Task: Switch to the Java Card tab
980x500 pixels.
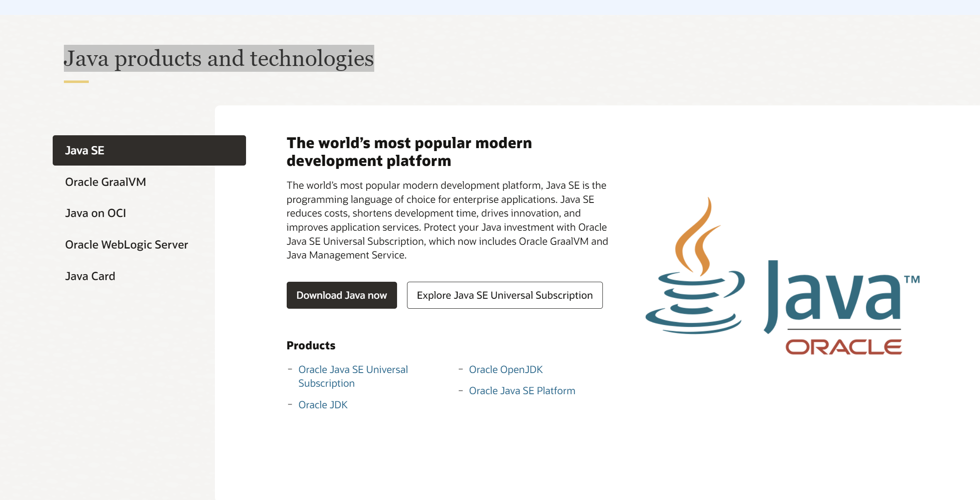Action: [x=90, y=276]
